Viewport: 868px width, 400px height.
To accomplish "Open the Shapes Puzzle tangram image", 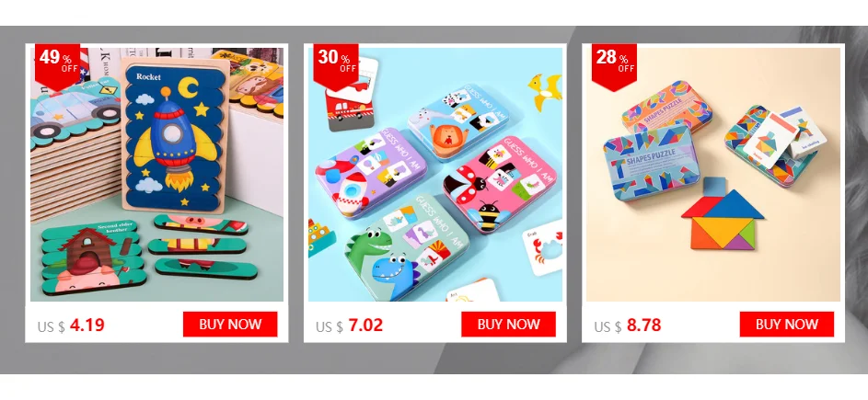I will 713,175.
